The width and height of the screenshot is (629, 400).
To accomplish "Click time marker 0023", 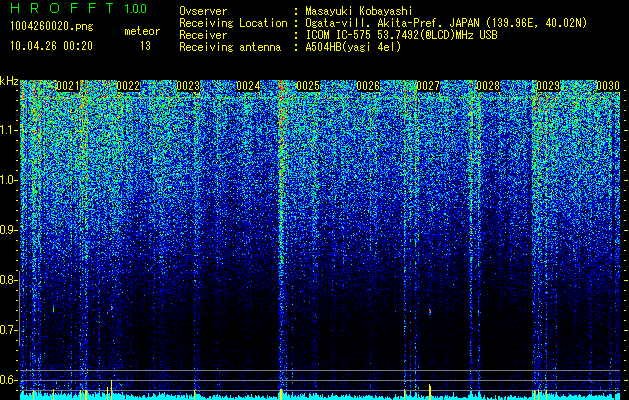I will [188, 86].
